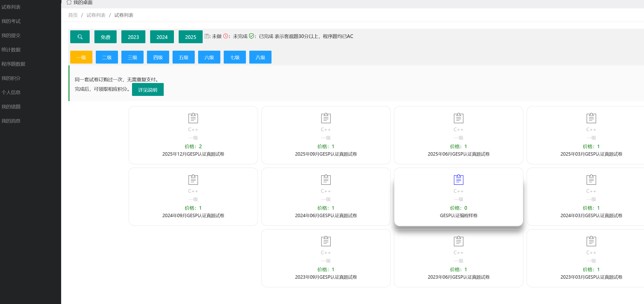
Task: Open 我的考试 in the sidebar
Action: (11, 21)
